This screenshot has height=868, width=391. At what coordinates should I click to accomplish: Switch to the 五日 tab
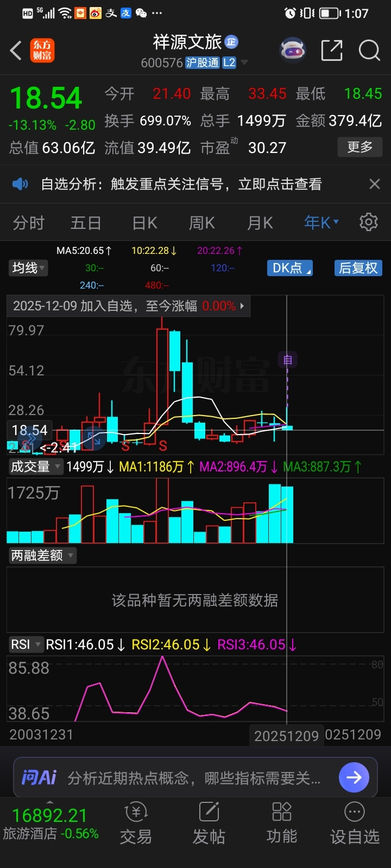pos(86,223)
